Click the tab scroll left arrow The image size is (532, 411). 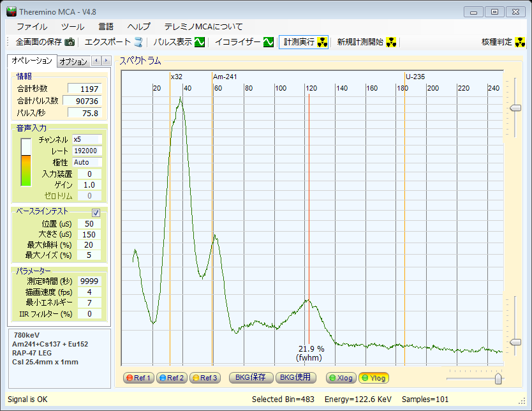coord(96,61)
